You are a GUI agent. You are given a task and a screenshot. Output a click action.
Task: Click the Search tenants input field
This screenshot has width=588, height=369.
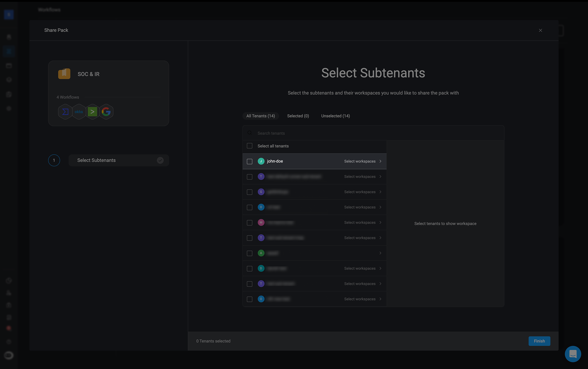373,133
